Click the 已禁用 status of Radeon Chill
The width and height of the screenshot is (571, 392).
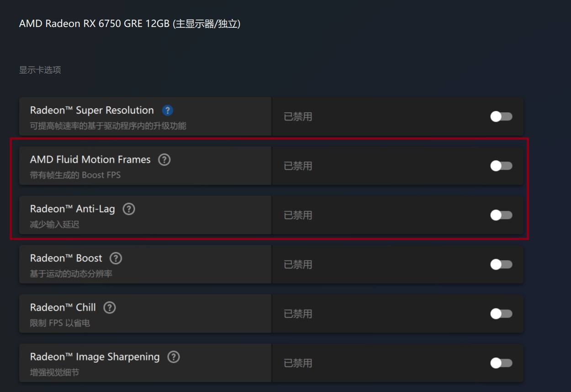[298, 314]
